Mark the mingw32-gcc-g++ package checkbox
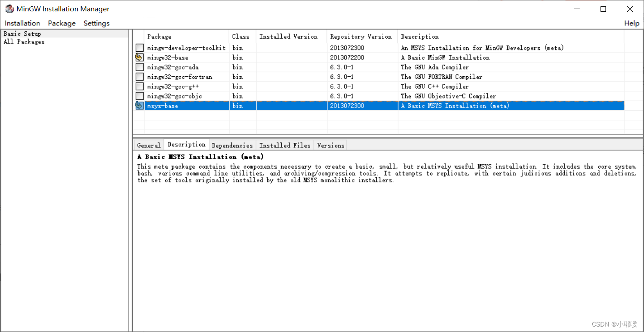644x332 pixels. pos(139,86)
